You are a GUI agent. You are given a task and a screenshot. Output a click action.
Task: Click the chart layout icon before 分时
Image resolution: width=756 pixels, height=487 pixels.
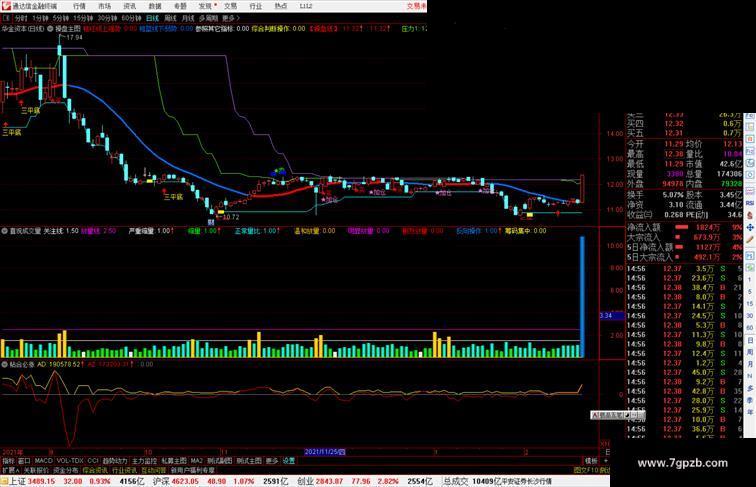pyautogui.click(x=6, y=18)
